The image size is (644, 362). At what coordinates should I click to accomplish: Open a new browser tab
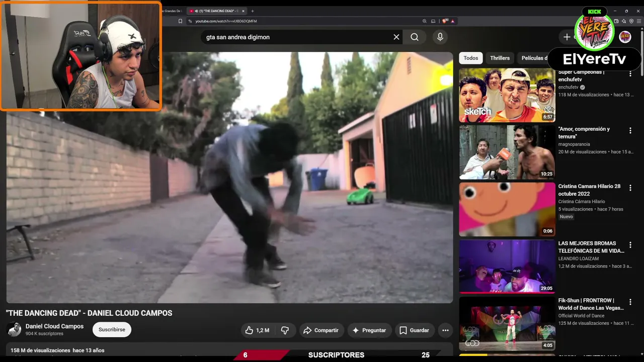[x=253, y=11]
